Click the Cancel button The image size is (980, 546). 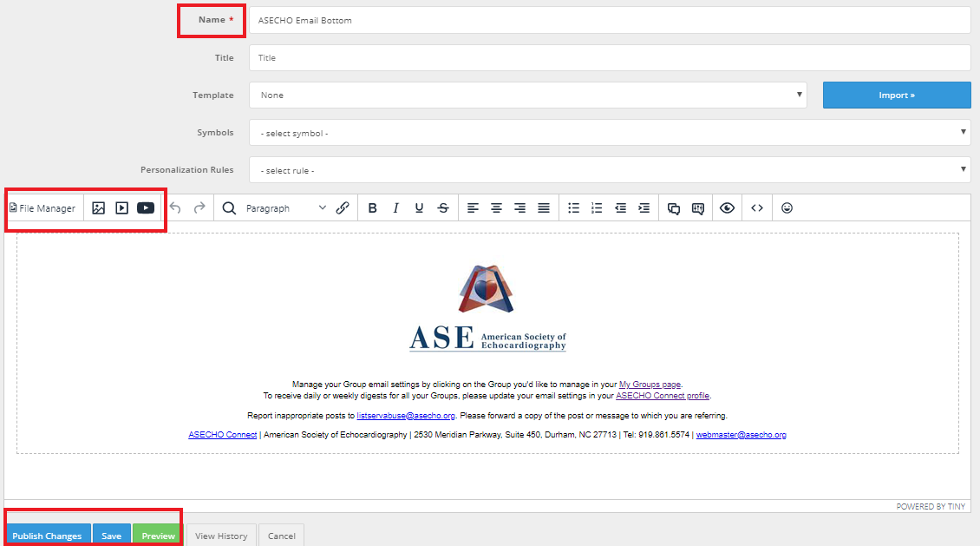[281, 536]
